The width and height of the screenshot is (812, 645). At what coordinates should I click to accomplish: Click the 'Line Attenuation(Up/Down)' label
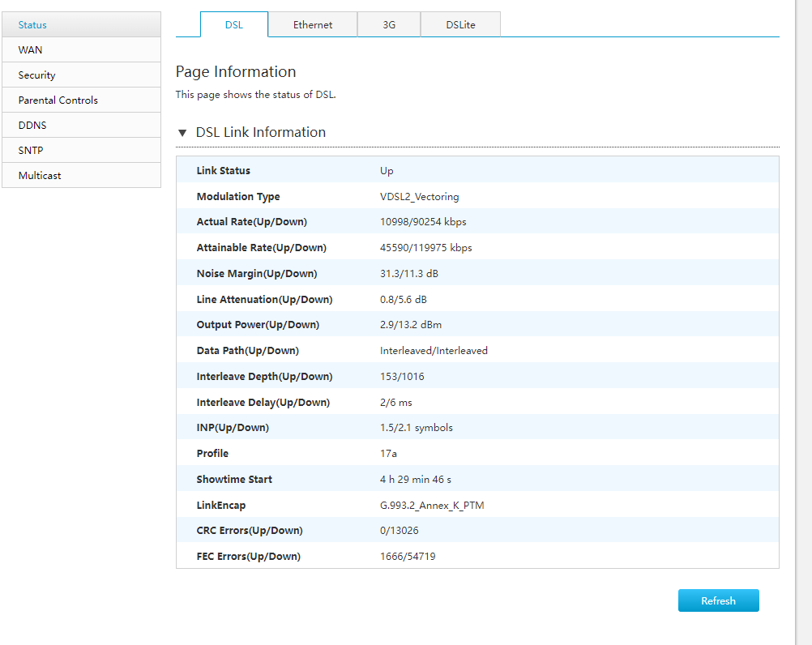(265, 299)
